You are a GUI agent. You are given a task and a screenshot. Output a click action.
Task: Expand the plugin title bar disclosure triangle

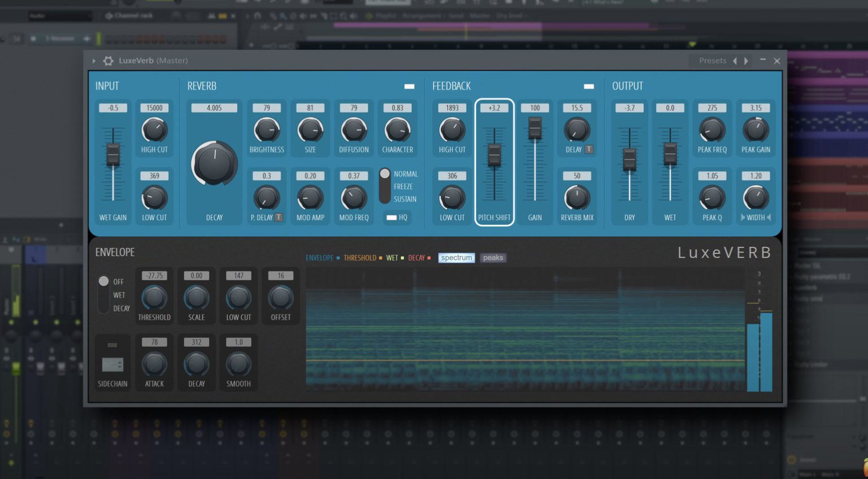pos(93,60)
